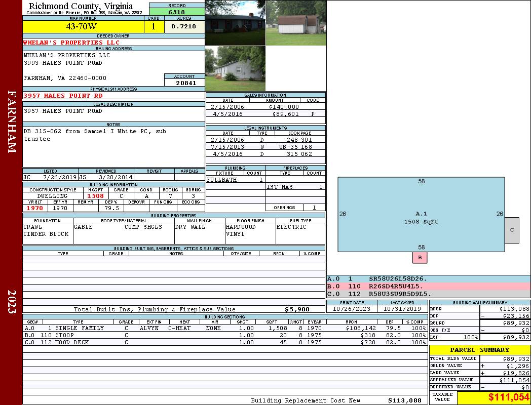
Task: Click the front house photo thumbnail
Action: coord(235,23)
